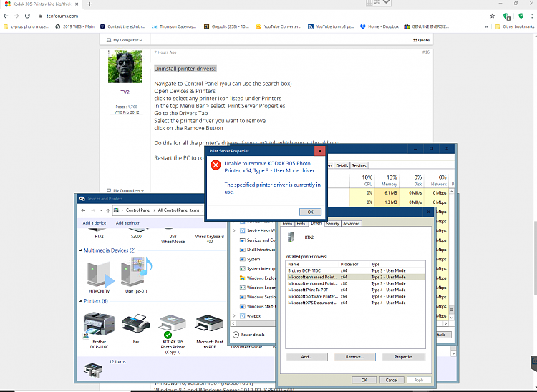Open the YouTube Converter bookmark
The width and height of the screenshot is (537, 392).
point(279,26)
